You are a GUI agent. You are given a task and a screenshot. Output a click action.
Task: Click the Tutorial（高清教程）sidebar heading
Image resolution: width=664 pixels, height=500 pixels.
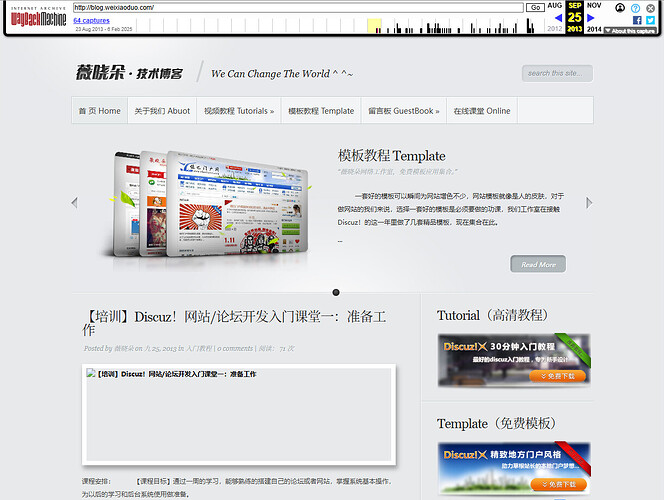coord(492,315)
